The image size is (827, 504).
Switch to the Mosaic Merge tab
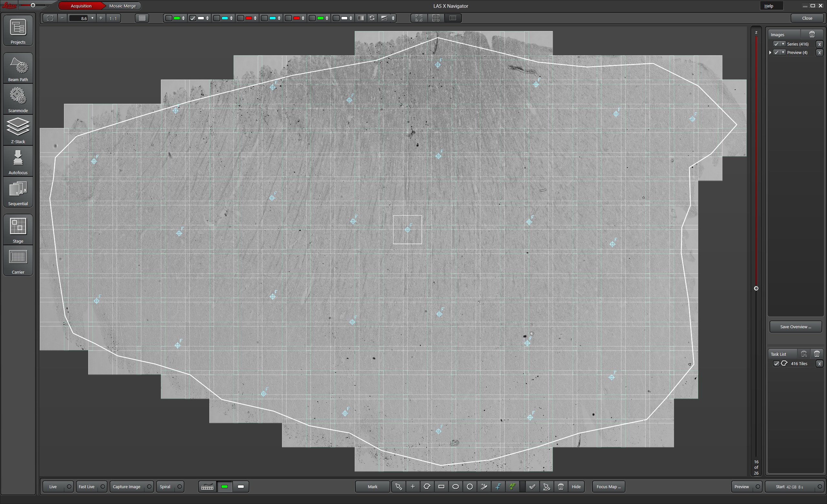coord(122,6)
